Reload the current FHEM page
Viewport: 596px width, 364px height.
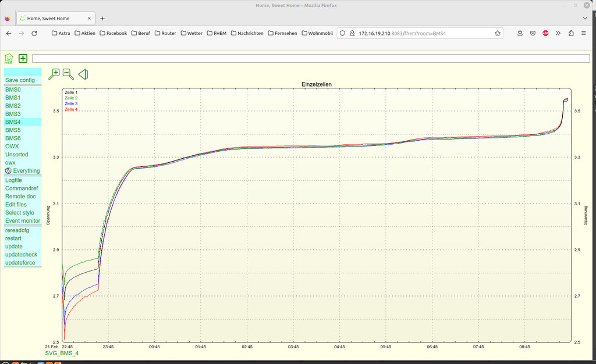click(x=34, y=33)
